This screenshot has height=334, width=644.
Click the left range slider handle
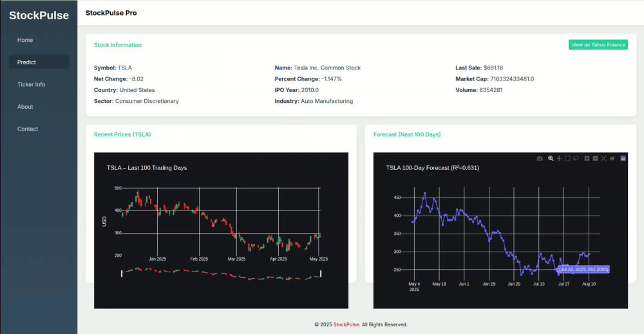coord(122,274)
